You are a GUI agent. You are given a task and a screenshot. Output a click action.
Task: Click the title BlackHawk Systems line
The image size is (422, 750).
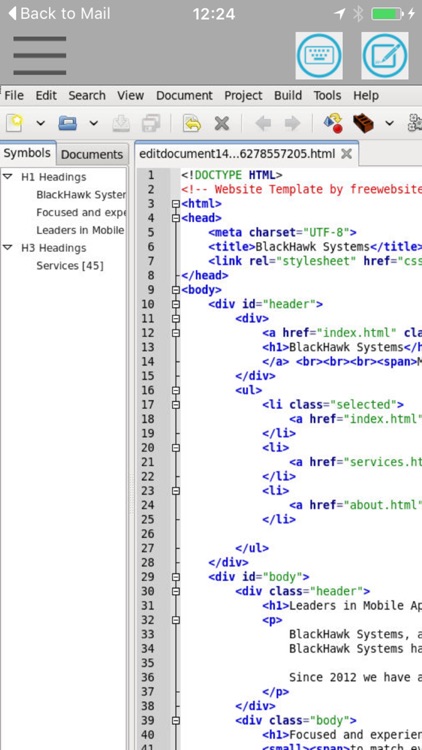(315, 247)
